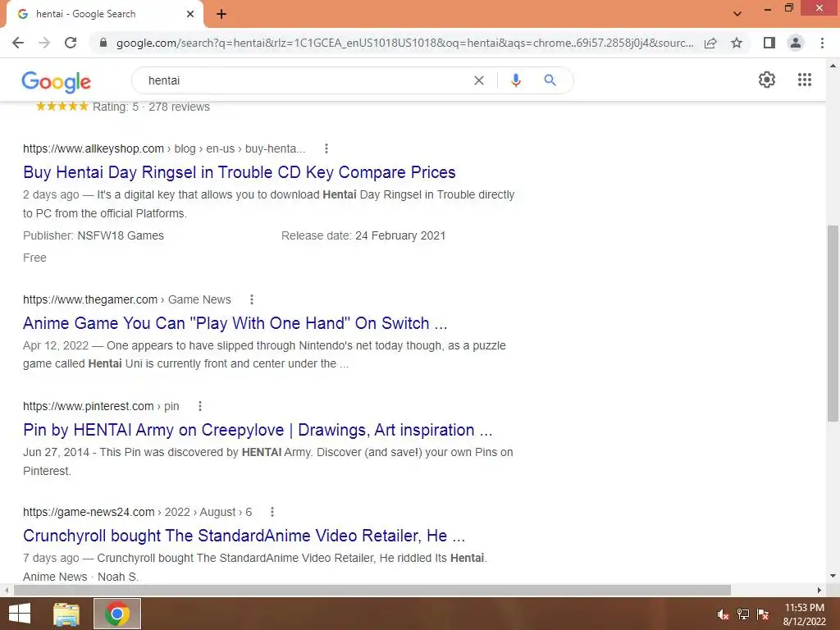
Task: Click the network tray icon
Action: tap(743, 614)
